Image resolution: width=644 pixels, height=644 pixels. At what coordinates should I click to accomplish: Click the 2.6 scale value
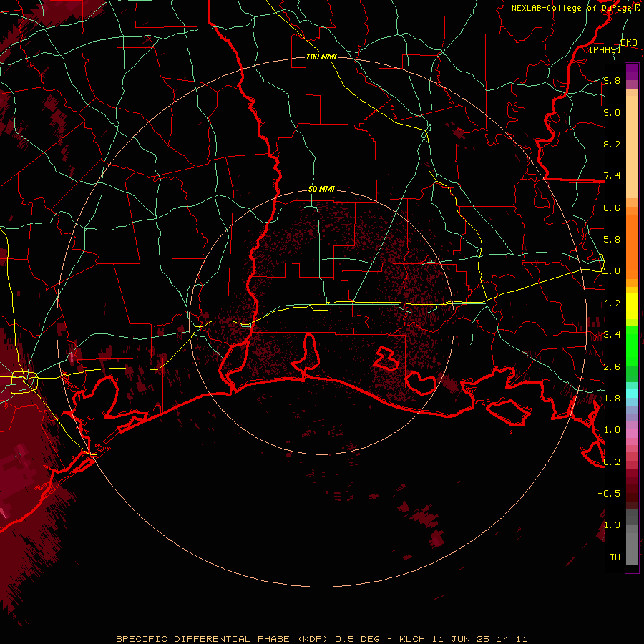coord(612,366)
